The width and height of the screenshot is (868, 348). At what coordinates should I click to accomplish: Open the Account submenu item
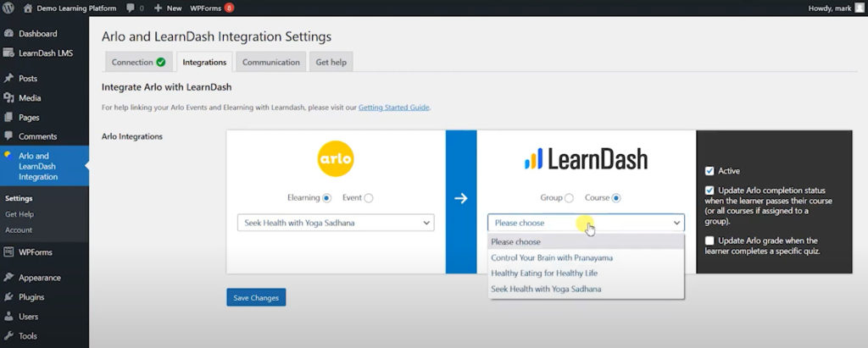click(x=19, y=229)
